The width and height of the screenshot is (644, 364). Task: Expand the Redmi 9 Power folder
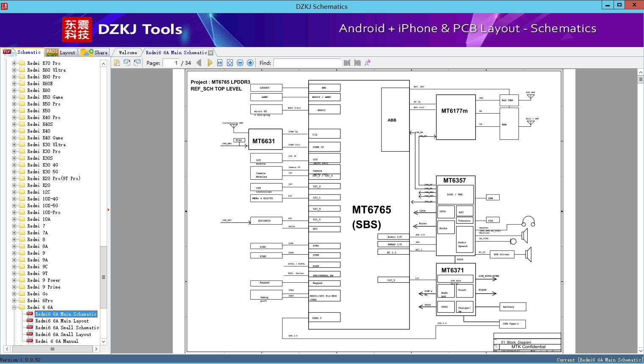tap(14, 280)
